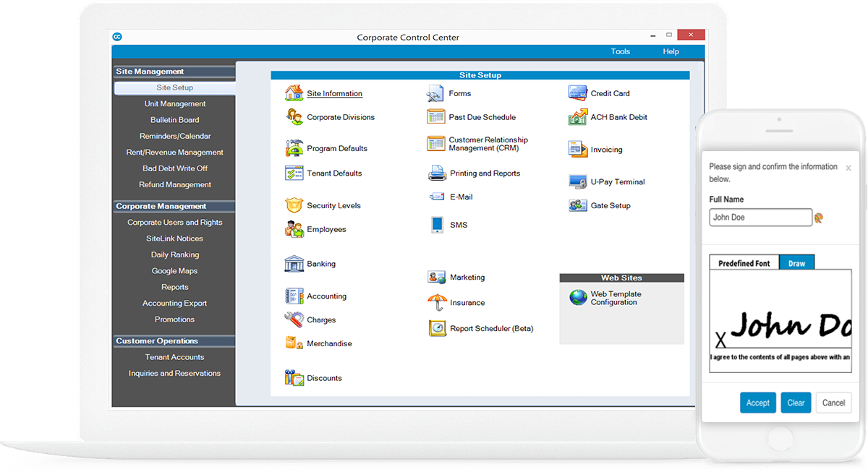Open Reminders/Calendar in the sidebar
Viewport: 868px width, 472px height.
pyautogui.click(x=175, y=136)
